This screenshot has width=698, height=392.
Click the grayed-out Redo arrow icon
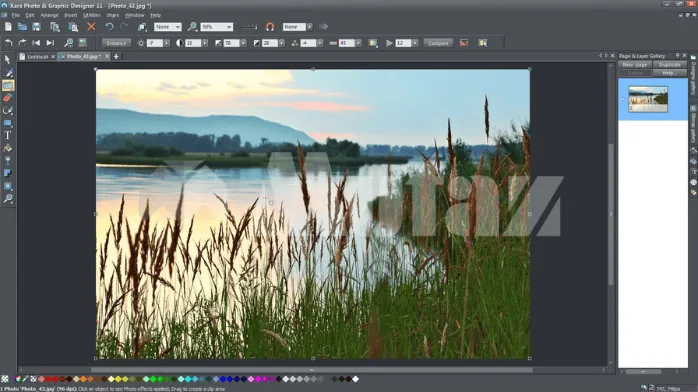pyautogui.click(x=124, y=27)
